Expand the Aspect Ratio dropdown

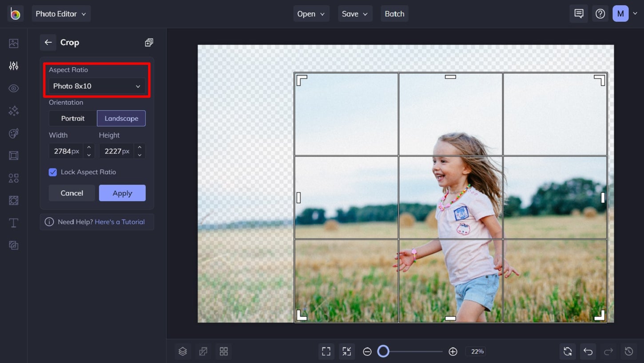click(97, 86)
